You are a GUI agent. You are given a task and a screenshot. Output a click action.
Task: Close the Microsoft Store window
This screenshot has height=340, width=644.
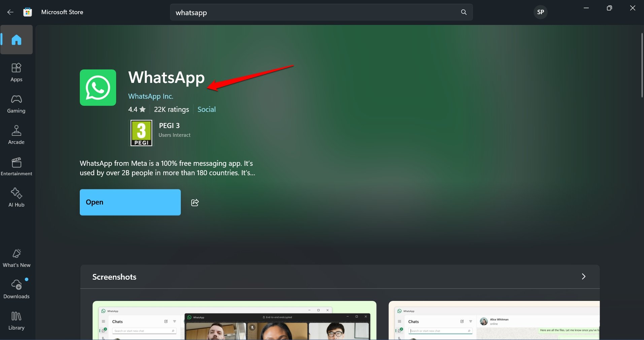[x=633, y=8]
